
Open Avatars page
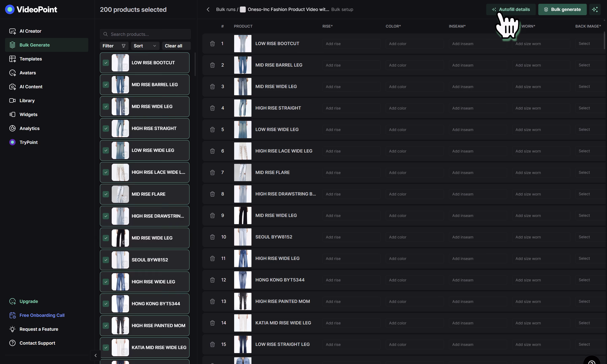(x=47, y=73)
